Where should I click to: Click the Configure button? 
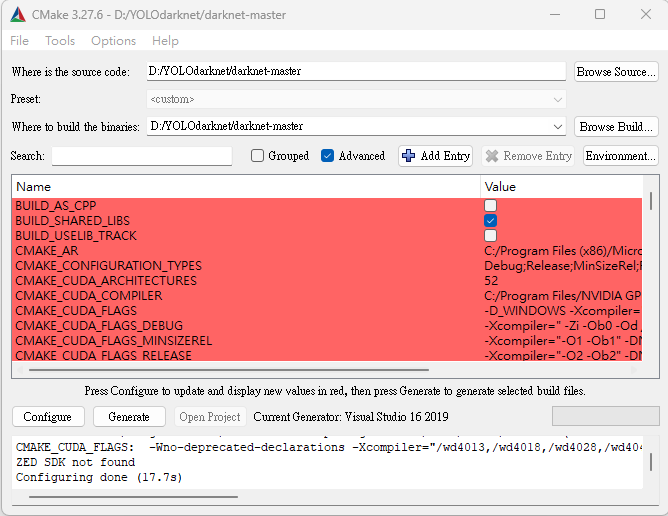48,417
